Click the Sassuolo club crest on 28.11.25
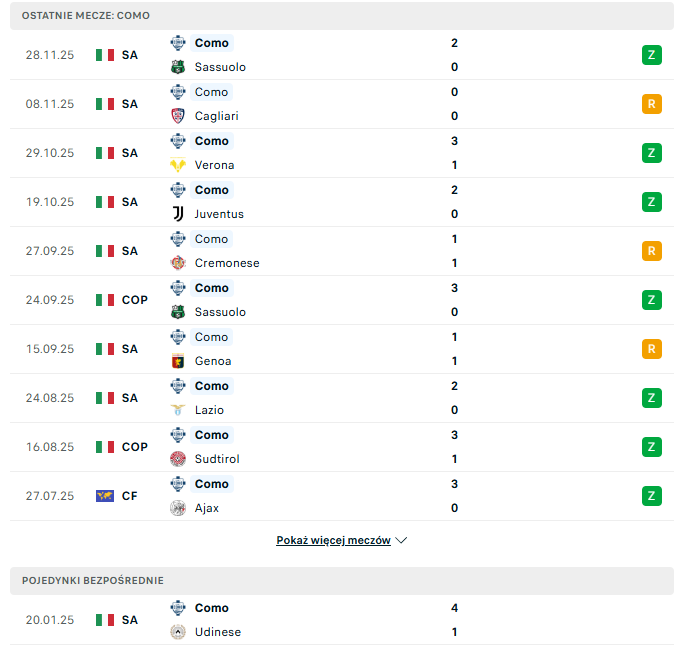The width and height of the screenshot is (678, 647). [178, 67]
